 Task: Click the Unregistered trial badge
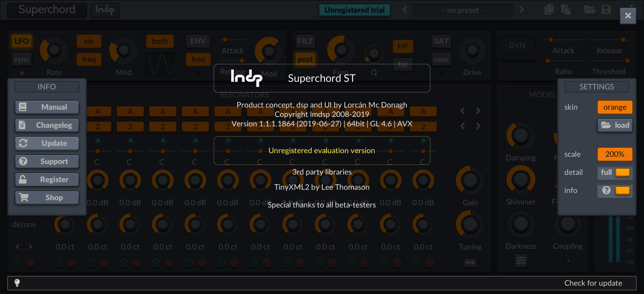(355, 10)
